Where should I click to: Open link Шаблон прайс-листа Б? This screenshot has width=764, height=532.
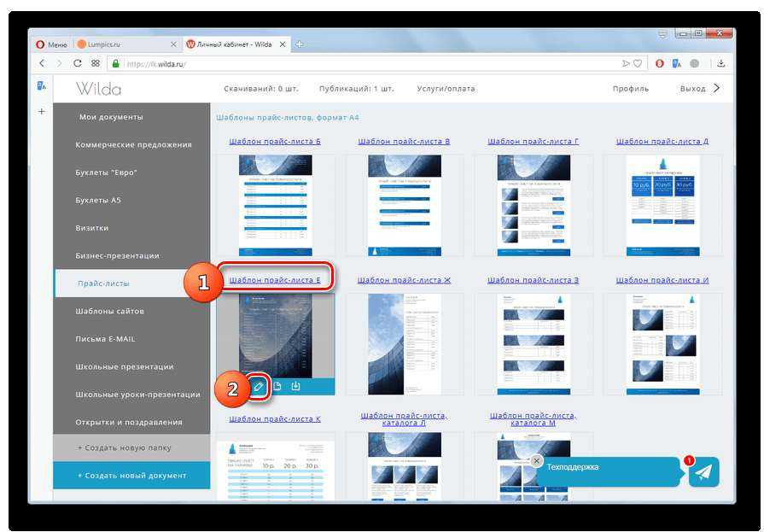(275, 142)
